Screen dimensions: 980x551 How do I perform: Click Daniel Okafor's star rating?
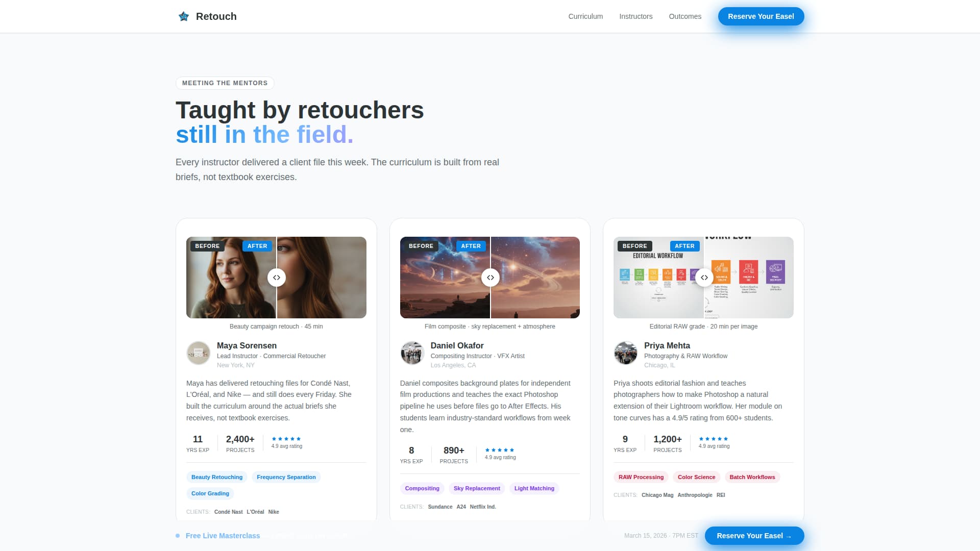(x=500, y=450)
